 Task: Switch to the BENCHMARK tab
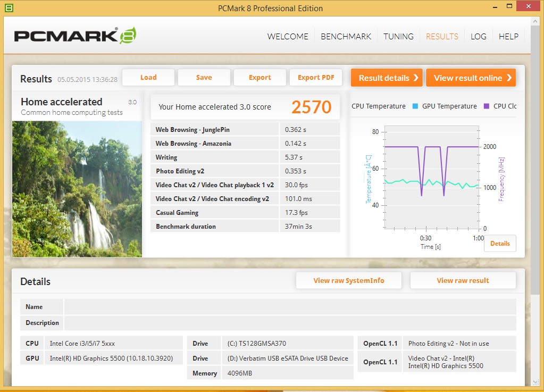coord(346,36)
